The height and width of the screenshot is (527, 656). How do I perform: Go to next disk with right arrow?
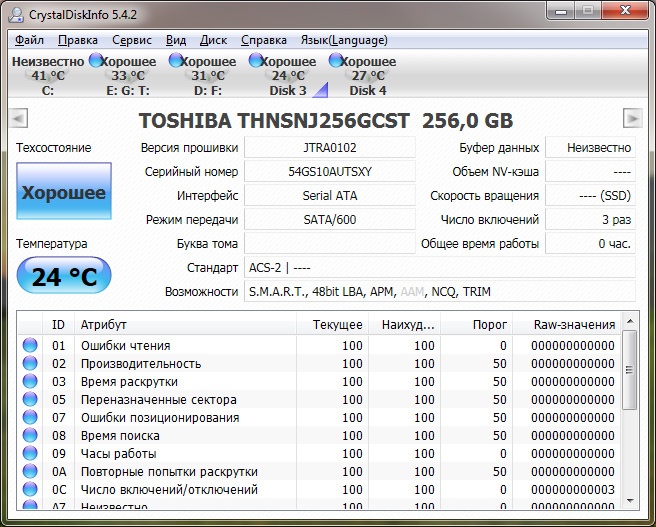(x=632, y=118)
